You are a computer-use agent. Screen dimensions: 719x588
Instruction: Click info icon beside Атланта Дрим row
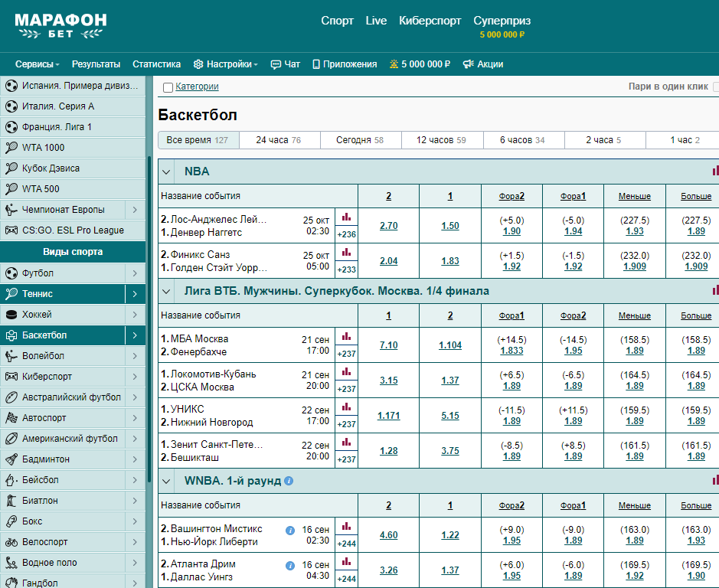pyautogui.click(x=289, y=566)
